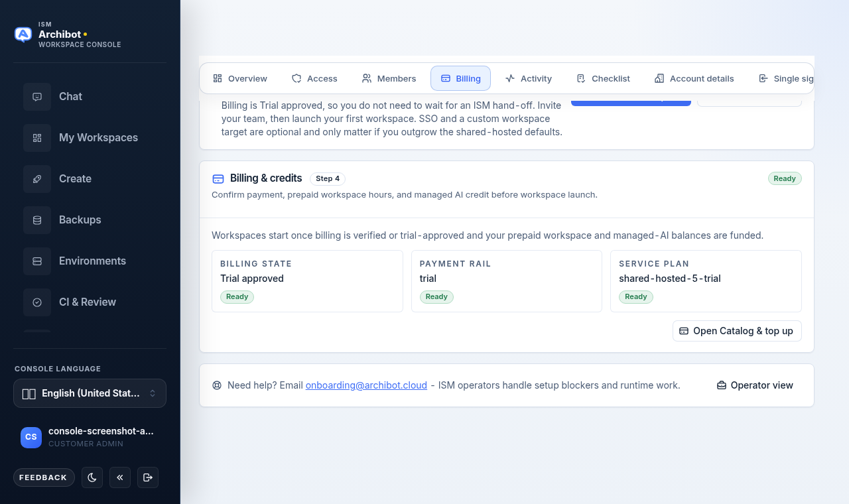Click the partially hidden blue primary button
Image resolution: width=849 pixels, height=504 pixels.
point(631,103)
